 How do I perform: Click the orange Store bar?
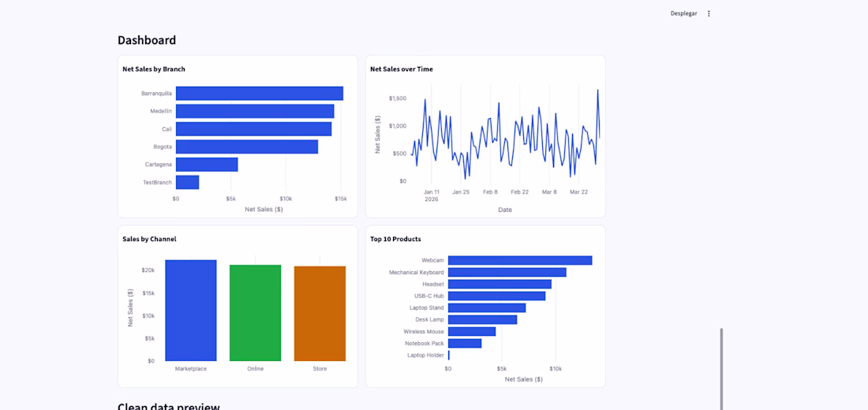tap(320, 313)
